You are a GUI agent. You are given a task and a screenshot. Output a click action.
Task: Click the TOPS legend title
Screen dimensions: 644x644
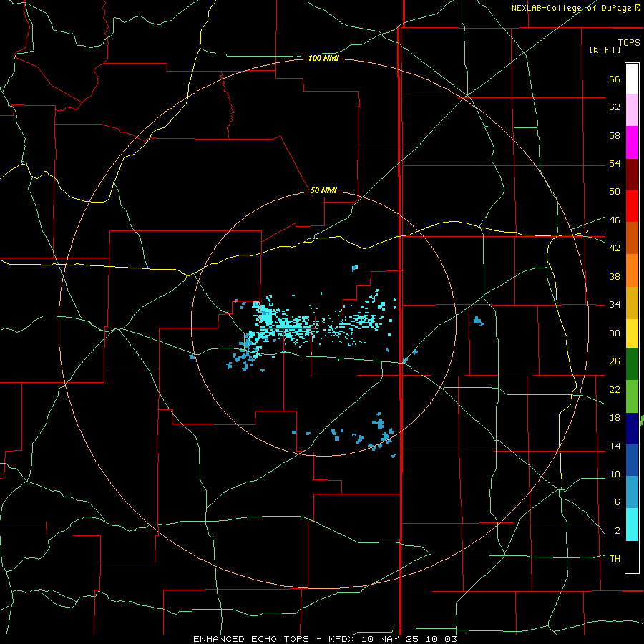(x=629, y=43)
